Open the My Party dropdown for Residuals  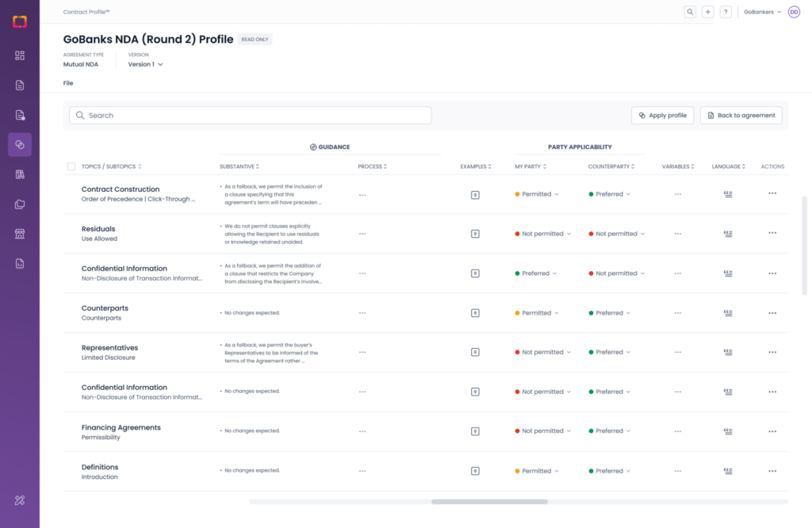tap(542, 233)
